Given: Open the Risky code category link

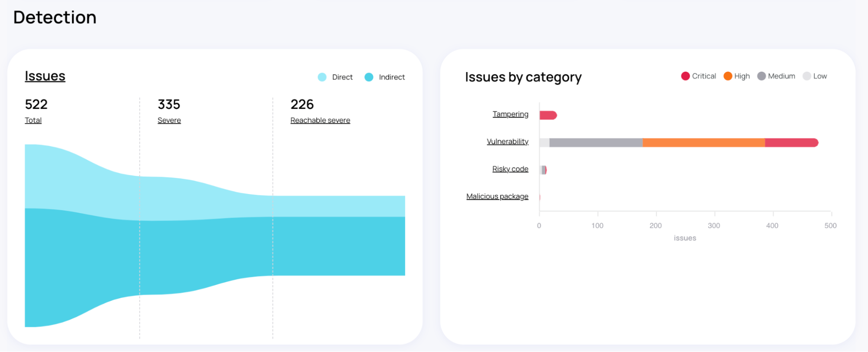Looking at the screenshot, I should [x=510, y=169].
